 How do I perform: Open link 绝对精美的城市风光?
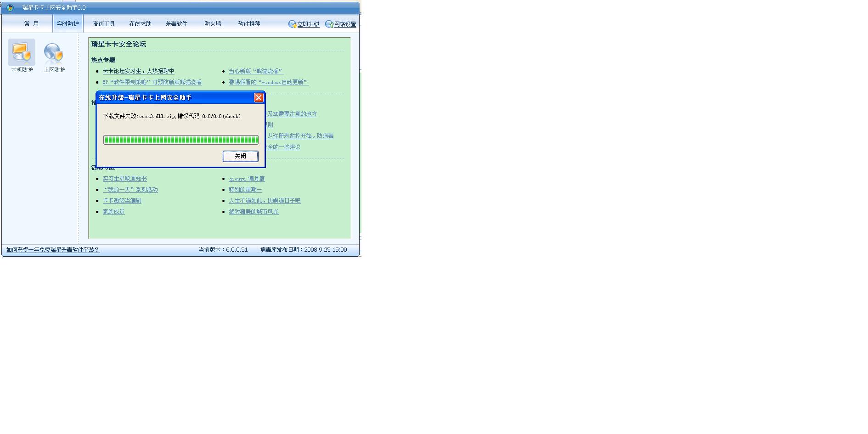tap(254, 212)
